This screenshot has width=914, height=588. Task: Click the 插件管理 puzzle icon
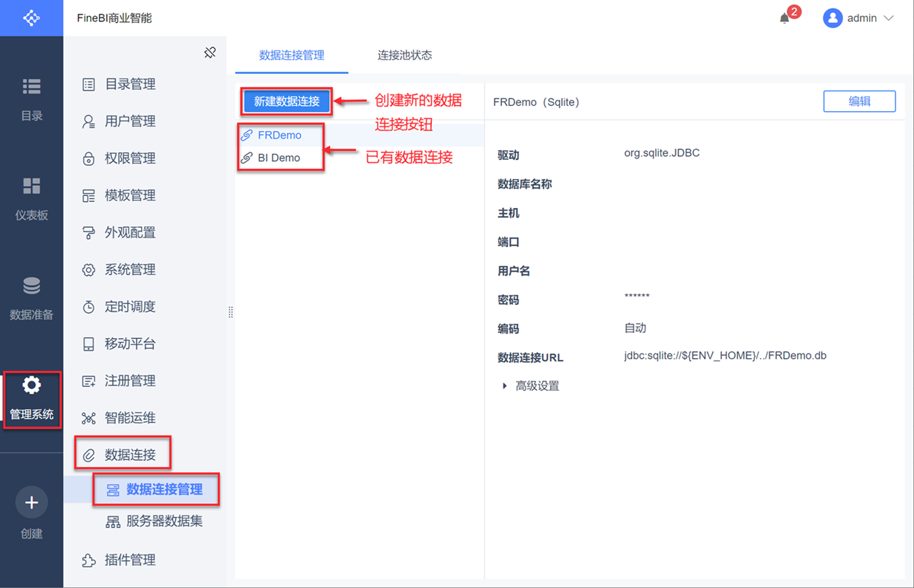click(89, 561)
